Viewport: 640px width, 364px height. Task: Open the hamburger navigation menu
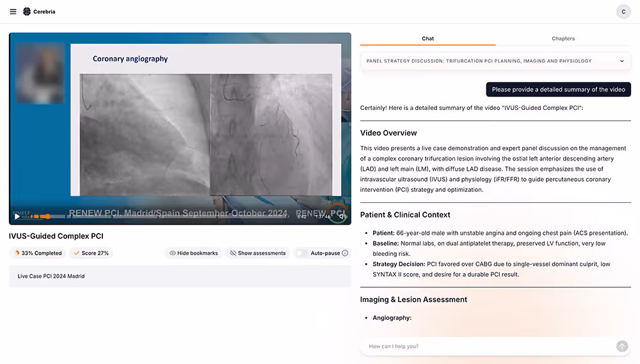pyautogui.click(x=13, y=12)
